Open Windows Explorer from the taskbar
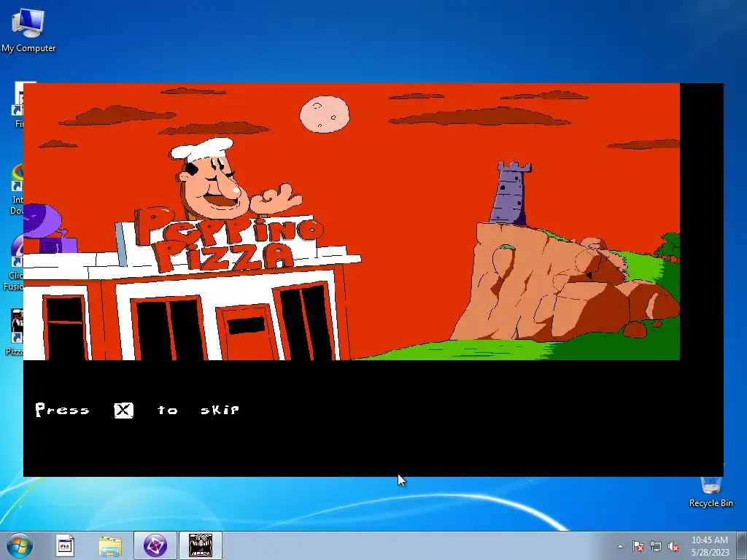The image size is (747, 560). (110, 545)
